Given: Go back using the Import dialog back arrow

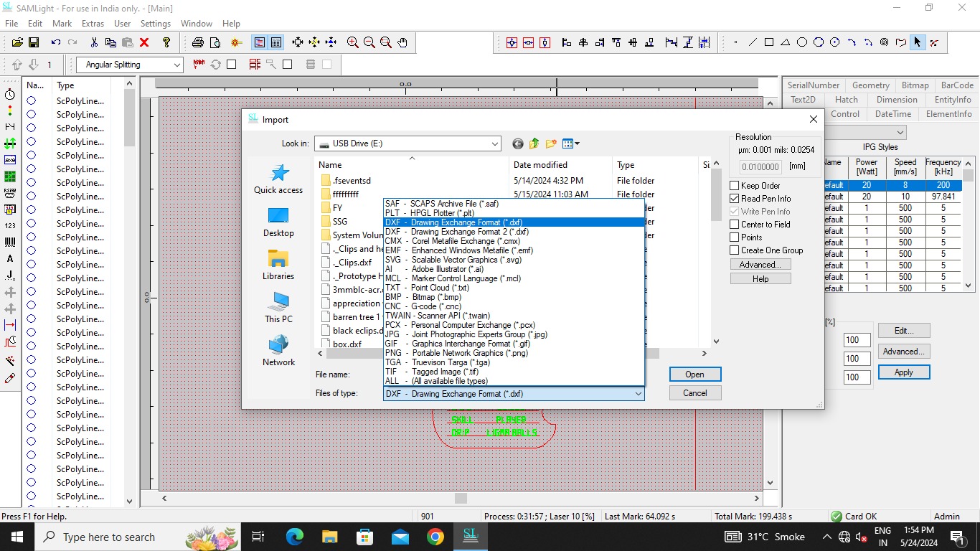Looking at the screenshot, I should (518, 143).
